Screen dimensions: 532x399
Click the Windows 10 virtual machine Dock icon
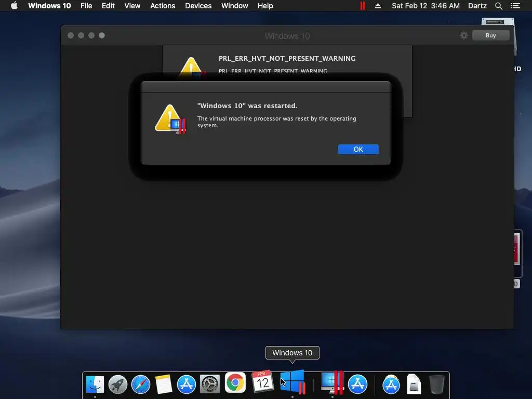click(x=292, y=382)
